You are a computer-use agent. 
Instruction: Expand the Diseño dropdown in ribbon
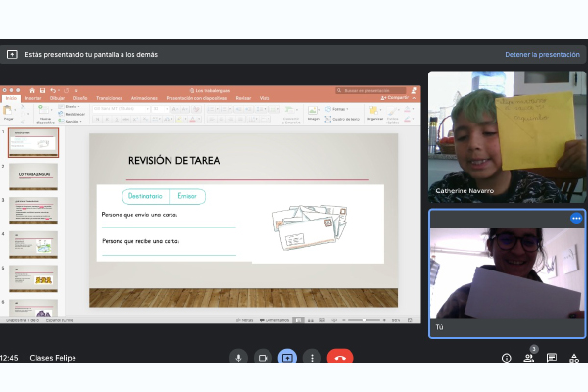[73, 107]
